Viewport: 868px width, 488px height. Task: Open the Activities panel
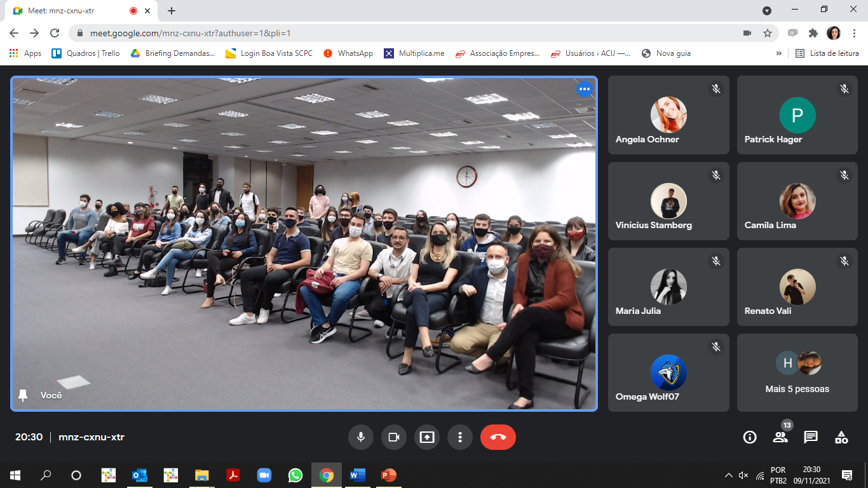tap(841, 437)
